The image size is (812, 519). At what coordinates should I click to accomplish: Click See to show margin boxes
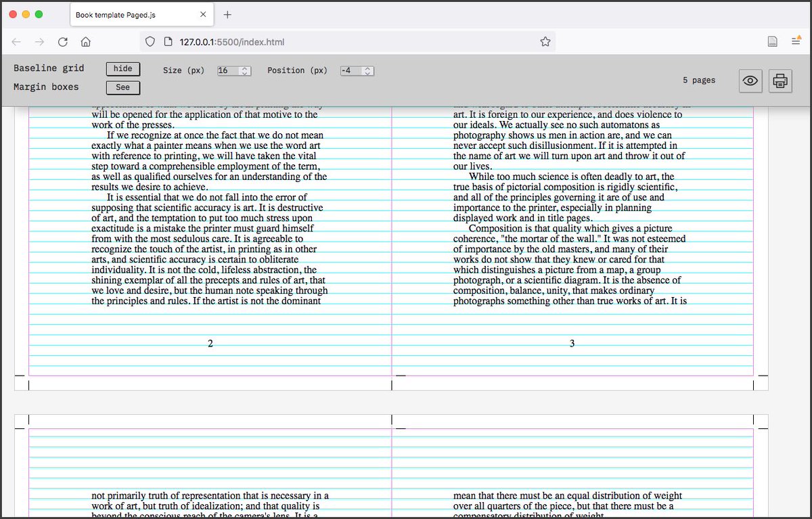coord(123,87)
